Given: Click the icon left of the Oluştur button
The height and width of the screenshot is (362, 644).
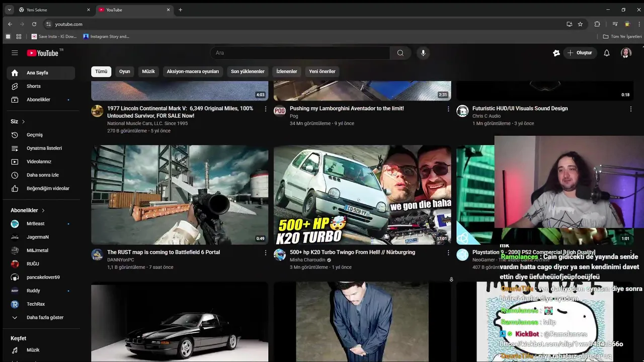Looking at the screenshot, I should [x=556, y=53].
